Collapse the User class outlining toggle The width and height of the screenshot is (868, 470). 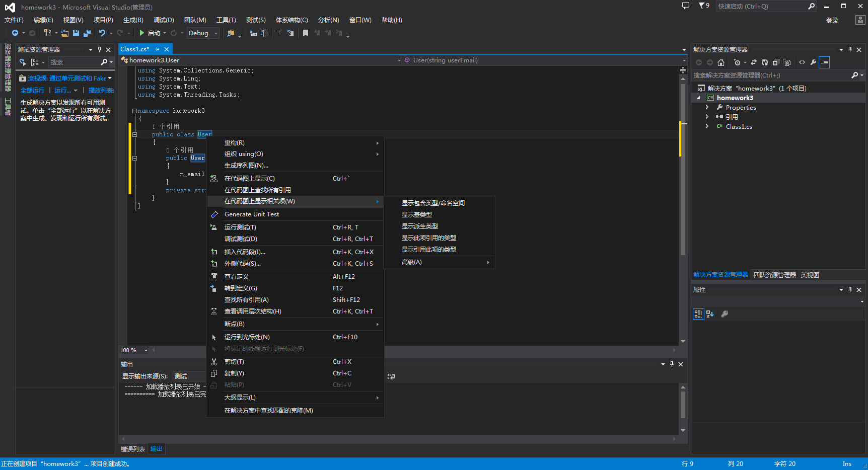134,134
